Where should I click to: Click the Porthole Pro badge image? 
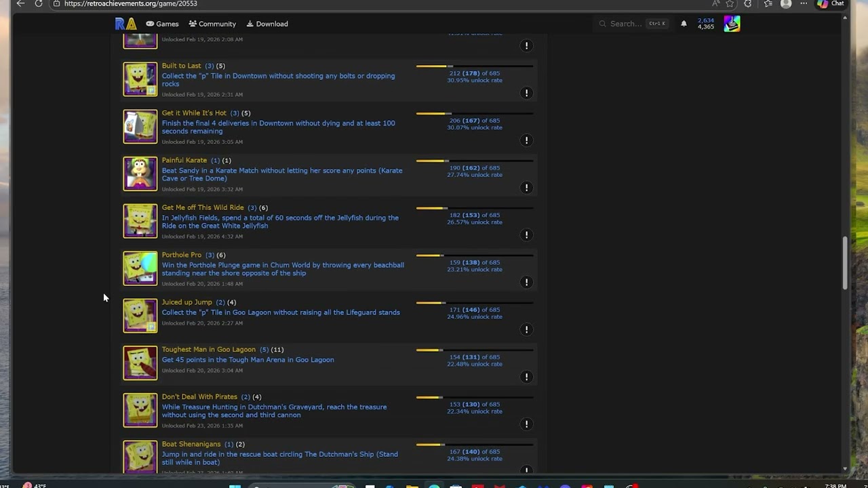tap(140, 268)
